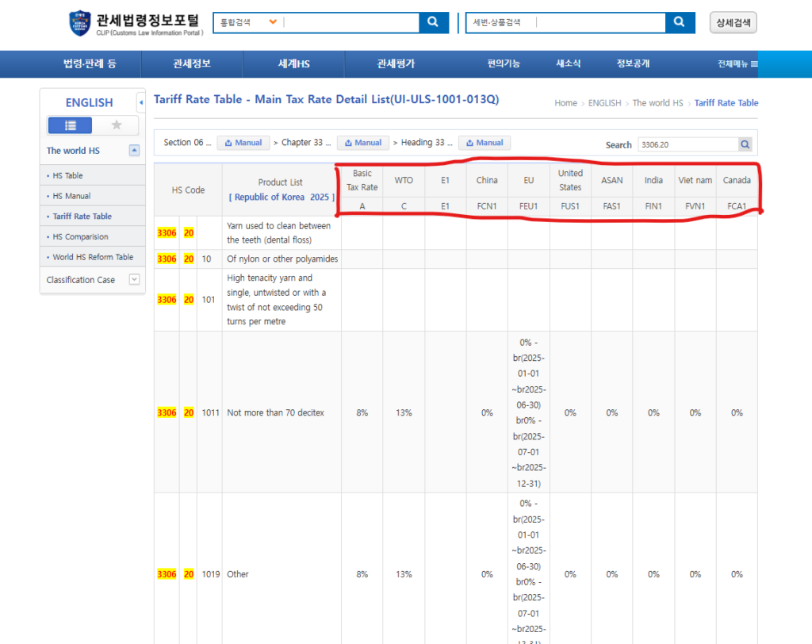Collapse the sidebar with arrow handle

pos(141,102)
